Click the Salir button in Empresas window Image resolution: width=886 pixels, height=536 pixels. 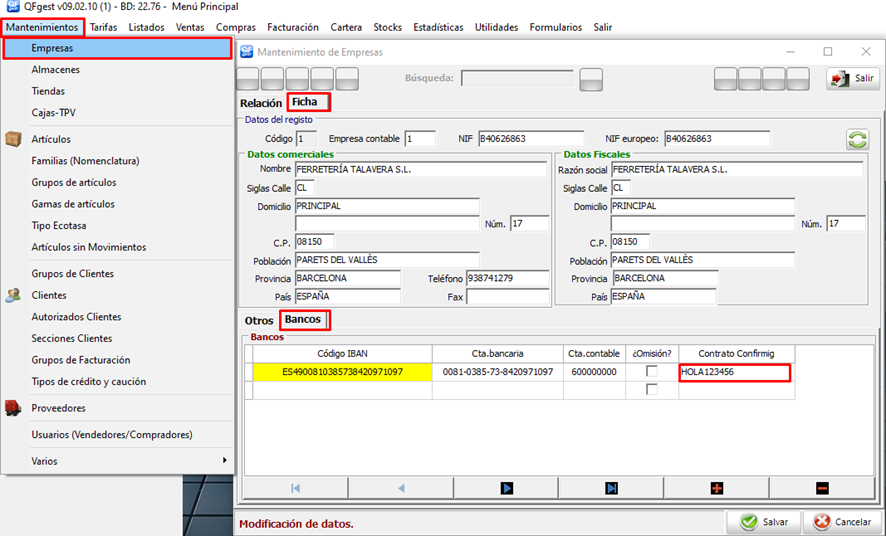pos(853,78)
